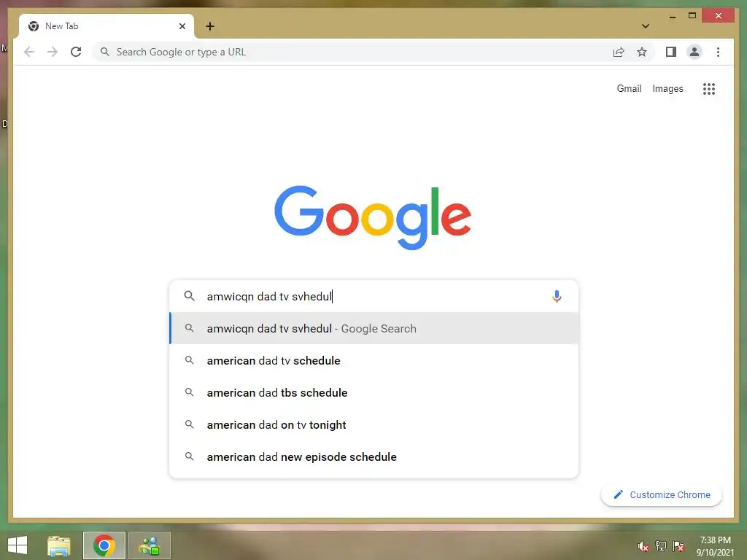747x560 pixels.
Task: Open the Action Center flag icon
Action: click(678, 546)
